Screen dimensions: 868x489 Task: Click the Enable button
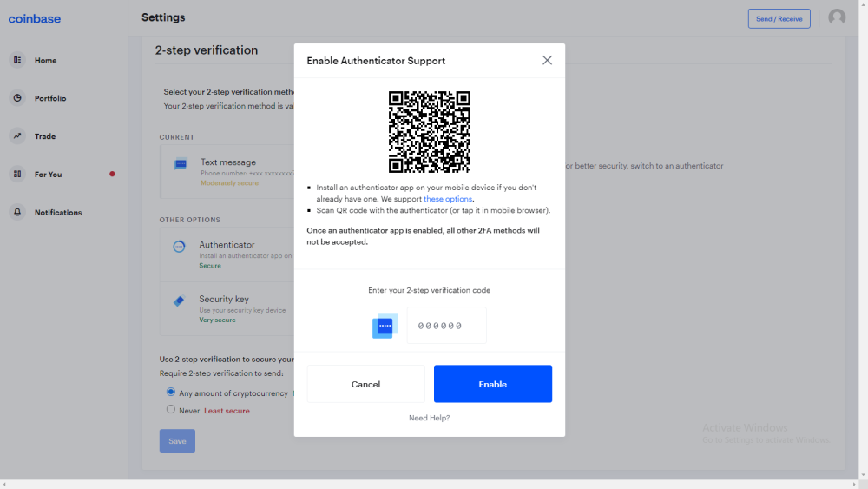coord(493,384)
